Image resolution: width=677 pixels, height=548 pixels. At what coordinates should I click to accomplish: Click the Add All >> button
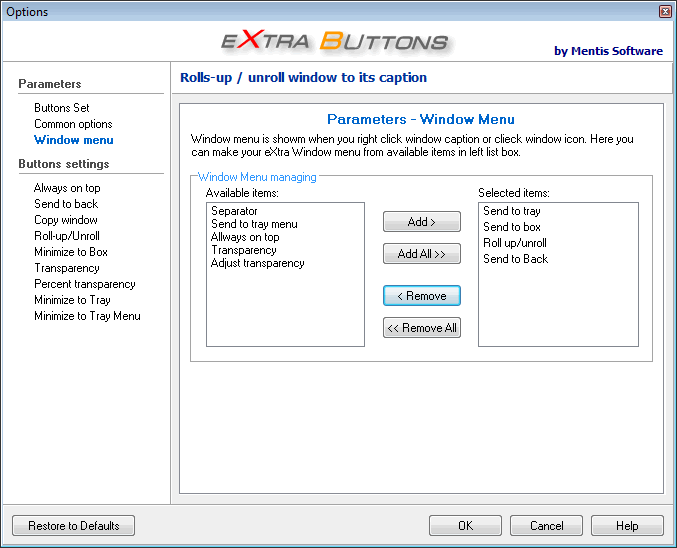(421, 254)
